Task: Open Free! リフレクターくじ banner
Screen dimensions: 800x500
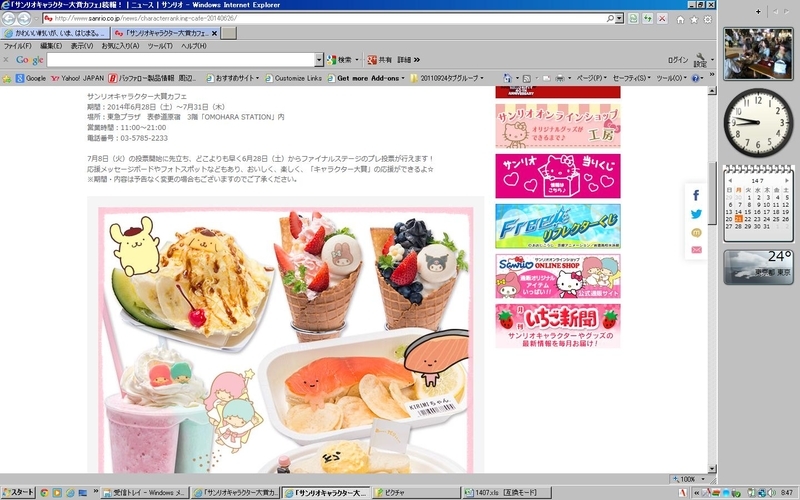Action: (x=558, y=226)
